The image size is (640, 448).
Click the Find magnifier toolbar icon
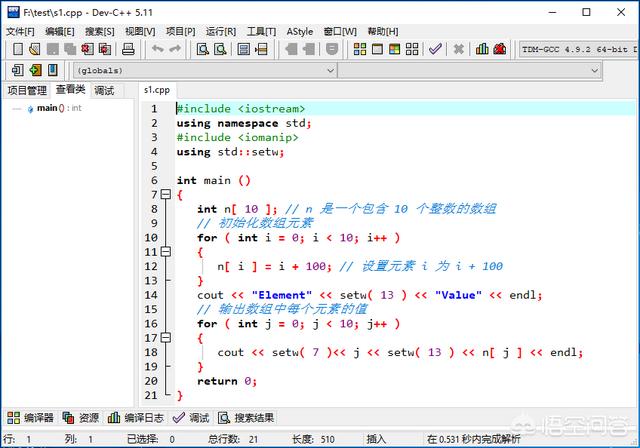pyautogui.click(x=202, y=49)
